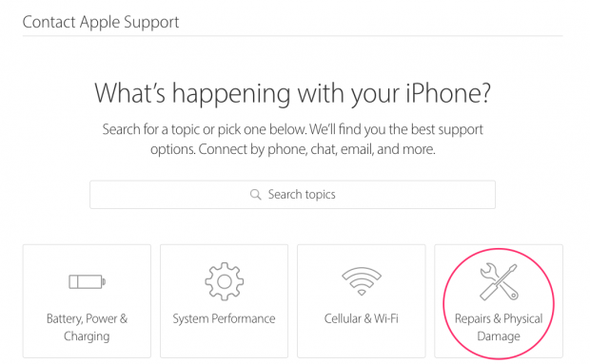Image resolution: width=590 pixels, height=364 pixels.
Task: Focus the search box via its placeholder text
Action: (302, 195)
